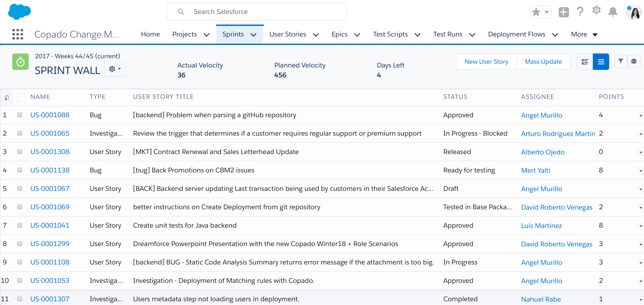Check the box for US-0001065
The height and width of the screenshot is (305, 644).
click(x=20, y=133)
